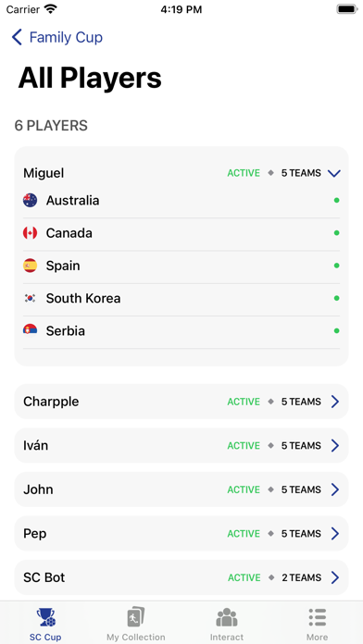Expand Iván's teams chevron
This screenshot has height=644, width=363.
[x=335, y=446]
